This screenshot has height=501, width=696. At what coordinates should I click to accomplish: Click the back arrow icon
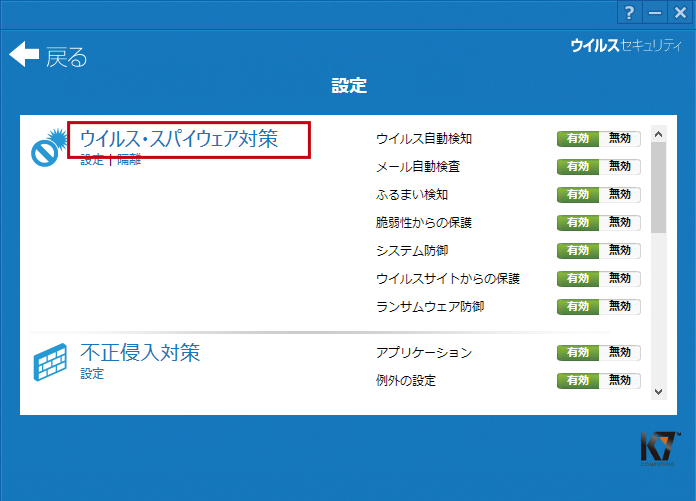[x=24, y=54]
